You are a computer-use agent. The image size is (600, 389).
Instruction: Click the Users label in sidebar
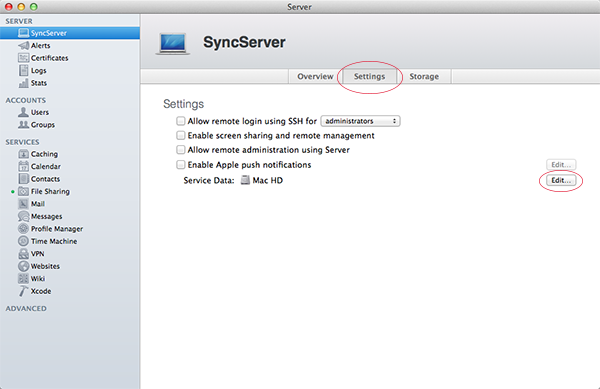40,112
